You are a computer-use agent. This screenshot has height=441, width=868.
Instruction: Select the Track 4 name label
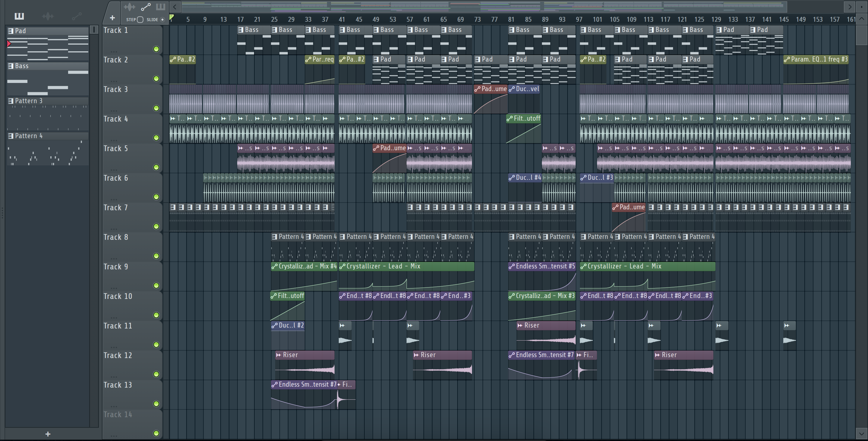pos(115,119)
